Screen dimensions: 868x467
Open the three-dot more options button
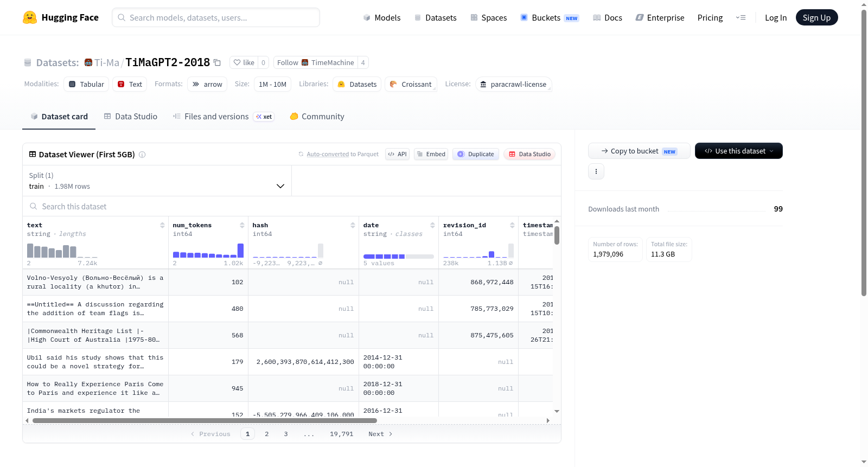click(x=596, y=171)
